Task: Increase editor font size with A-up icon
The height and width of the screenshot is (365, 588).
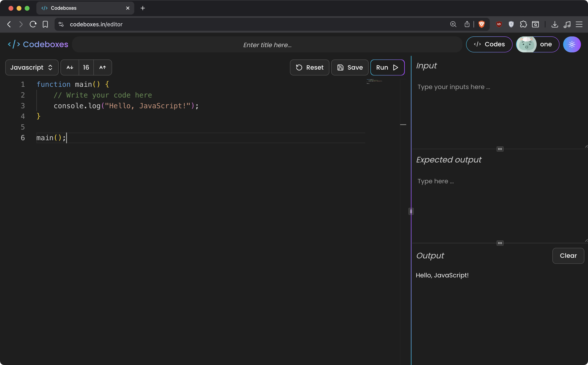Action: (103, 68)
